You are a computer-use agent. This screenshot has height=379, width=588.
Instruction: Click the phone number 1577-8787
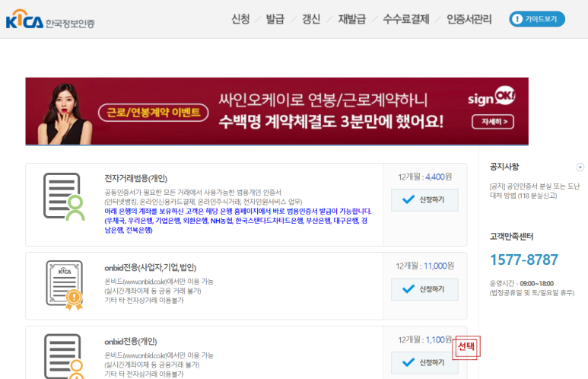(x=524, y=260)
